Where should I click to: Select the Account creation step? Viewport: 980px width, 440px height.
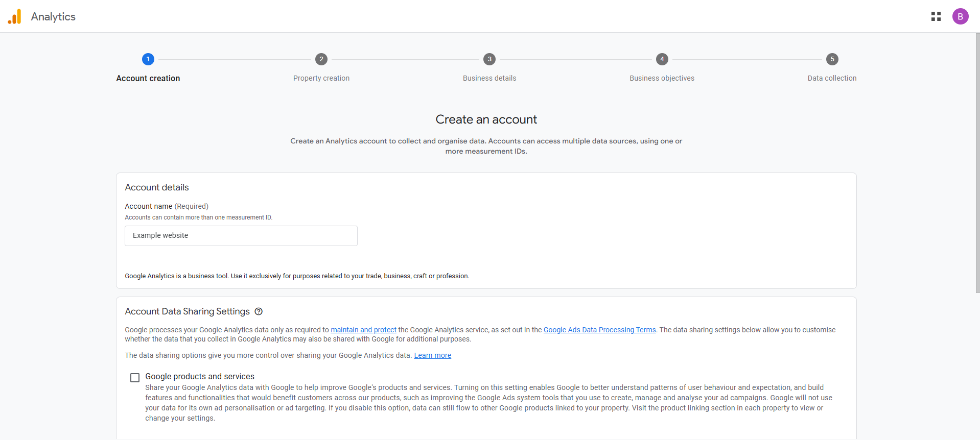click(x=148, y=78)
